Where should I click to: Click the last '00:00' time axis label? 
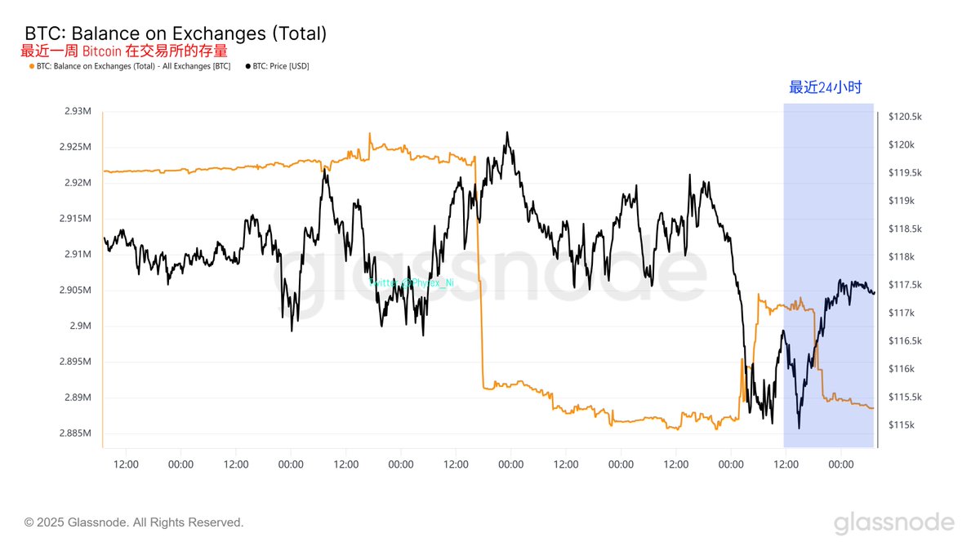pyautogui.click(x=841, y=464)
